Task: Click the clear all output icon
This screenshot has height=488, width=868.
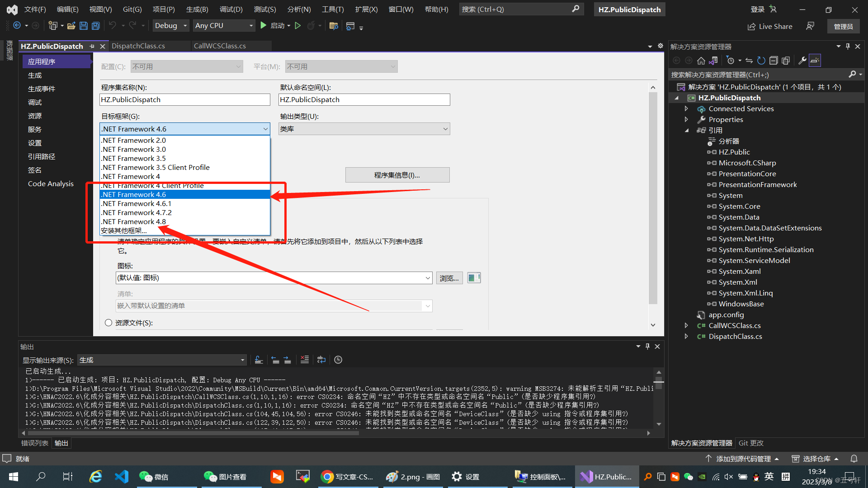Action: pos(305,360)
